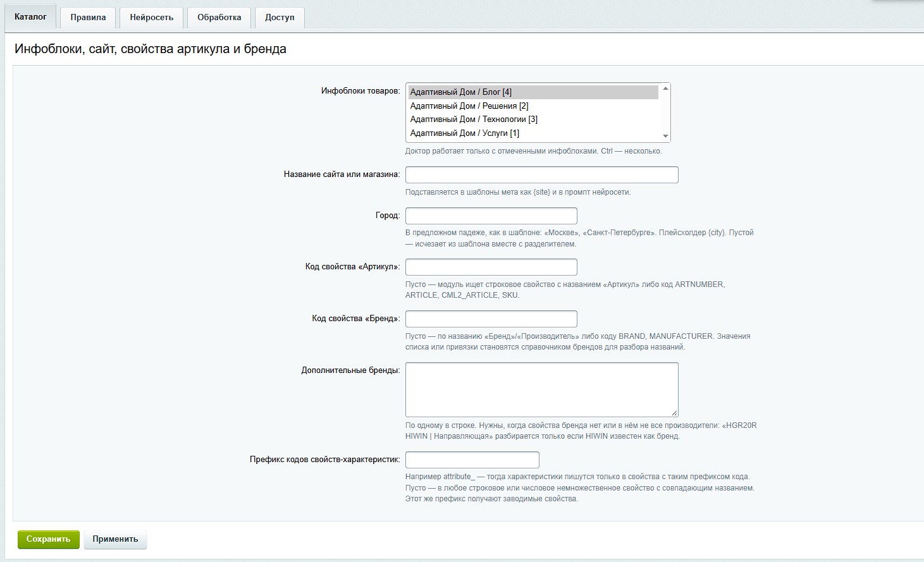Screen dimensions: 924x562
Task: Pick Адаптивный Дом / Услуги [1] option
Action: click(x=533, y=133)
